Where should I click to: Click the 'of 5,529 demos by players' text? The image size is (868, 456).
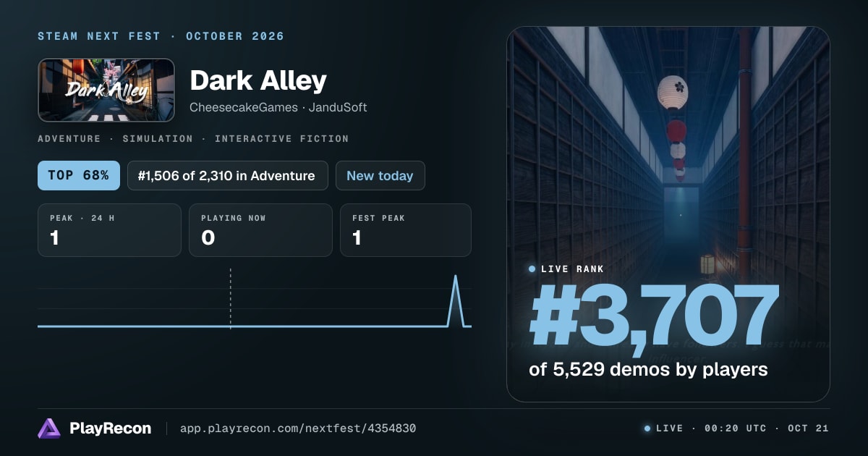[x=648, y=369]
